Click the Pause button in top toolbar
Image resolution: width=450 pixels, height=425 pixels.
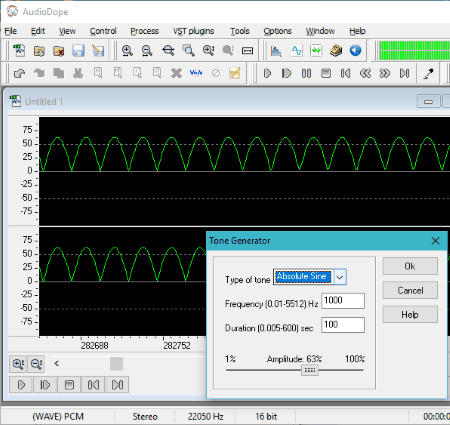tap(306, 73)
